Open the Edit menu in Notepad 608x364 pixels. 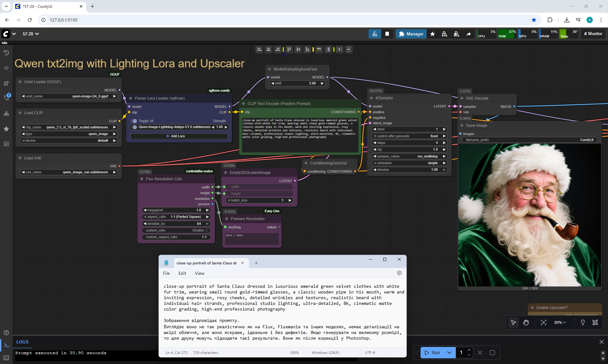[x=182, y=273]
